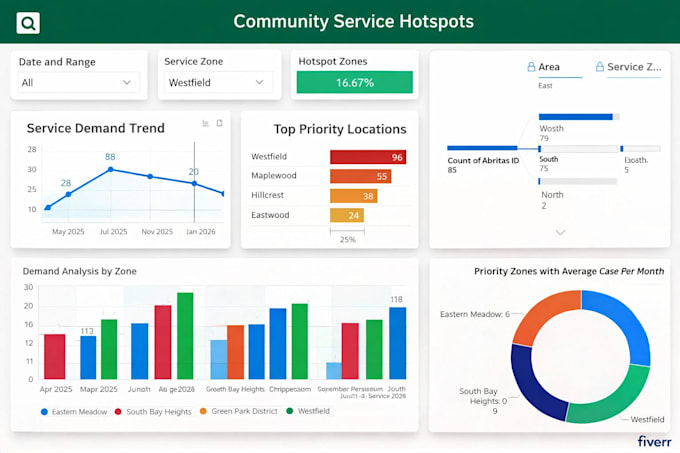Screen dimensions: 680x453
Task: Click the Eastwood row label
Action: [x=270, y=215]
